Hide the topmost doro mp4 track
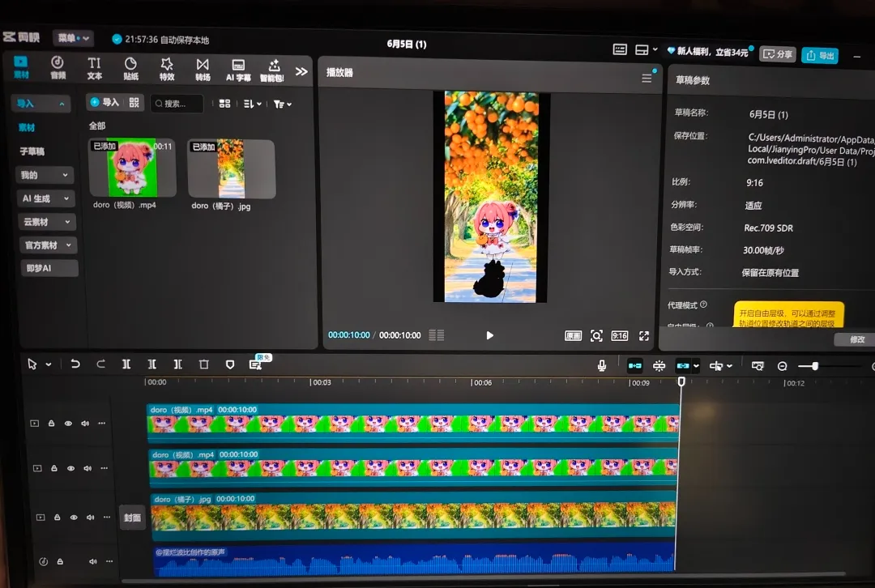875x588 pixels. (68, 424)
